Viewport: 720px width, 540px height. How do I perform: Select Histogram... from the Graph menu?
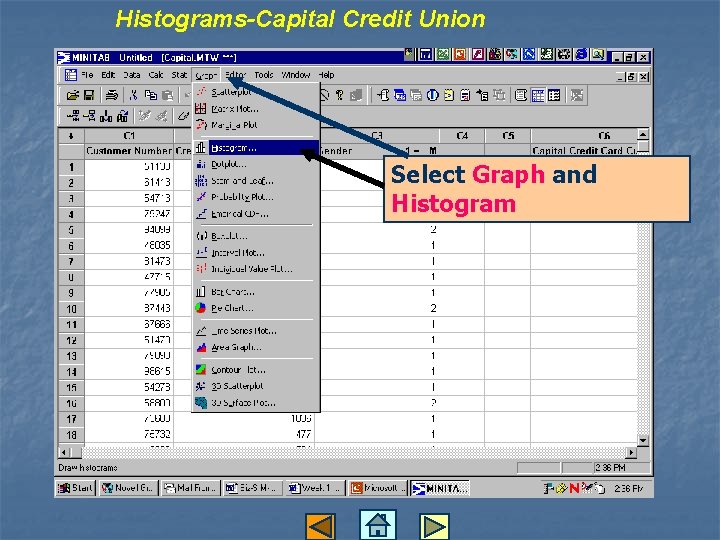tap(256, 148)
